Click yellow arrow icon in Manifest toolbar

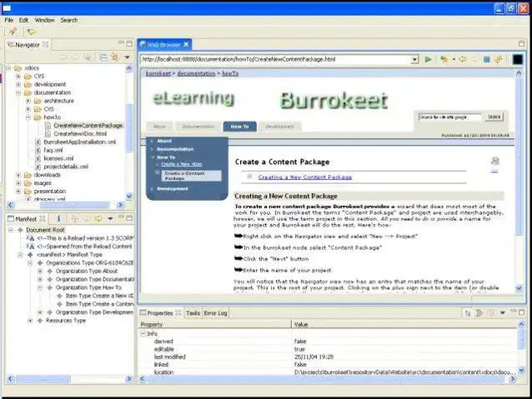pos(98,218)
